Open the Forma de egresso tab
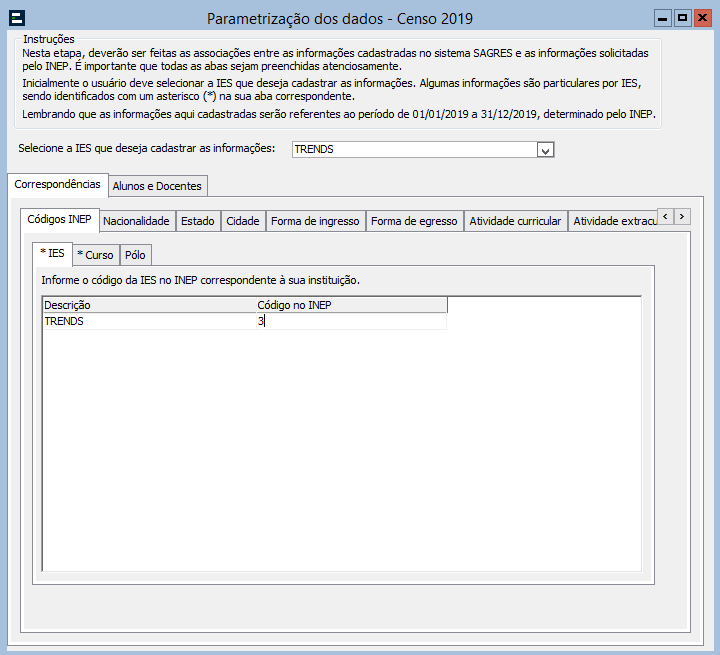This screenshot has width=720, height=655. point(414,221)
